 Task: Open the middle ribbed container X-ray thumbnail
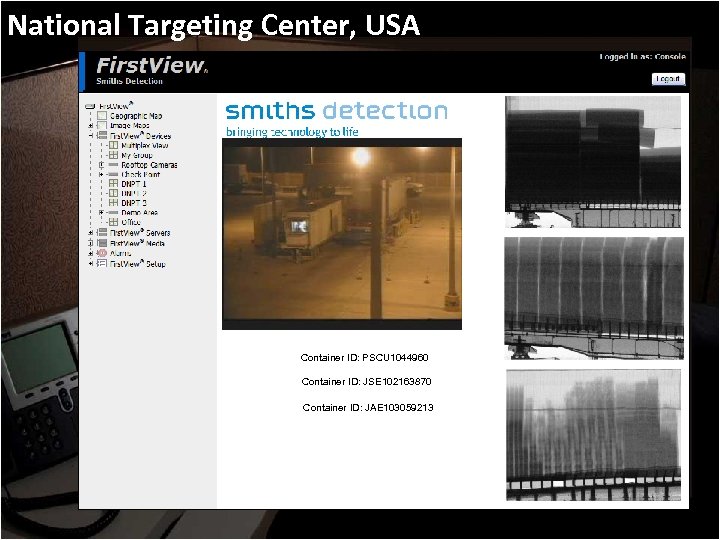(594, 298)
